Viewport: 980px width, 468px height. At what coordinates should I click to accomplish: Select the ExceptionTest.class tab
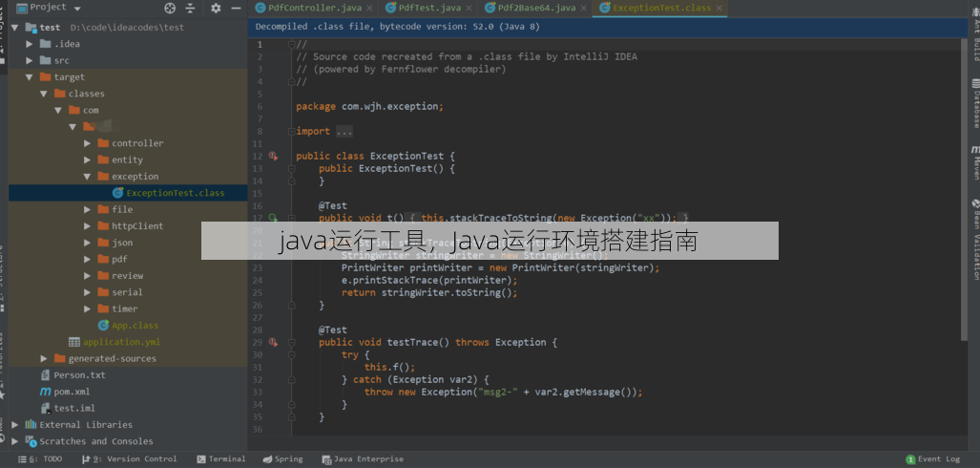[660, 9]
